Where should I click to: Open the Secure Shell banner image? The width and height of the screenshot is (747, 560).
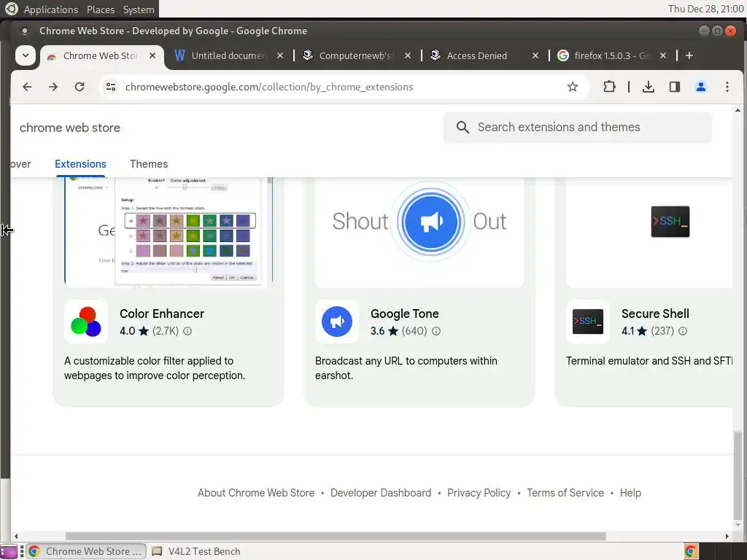point(649,232)
